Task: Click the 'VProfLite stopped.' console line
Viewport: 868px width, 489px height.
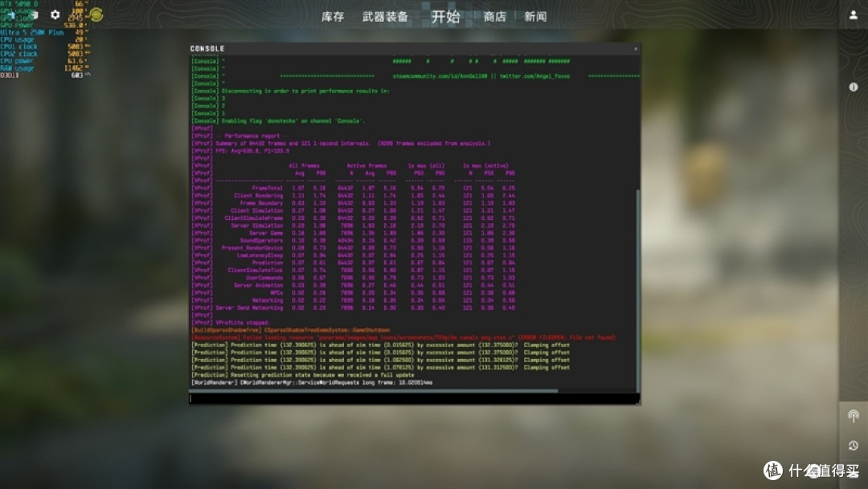Action: point(231,323)
